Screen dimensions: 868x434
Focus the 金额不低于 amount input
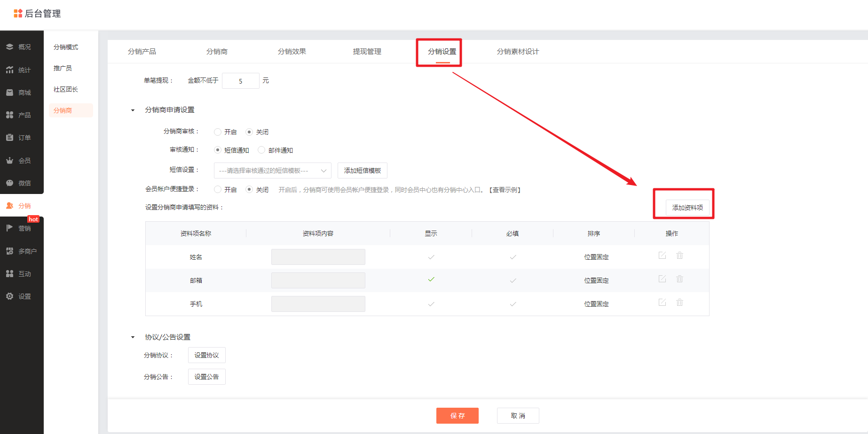click(241, 81)
